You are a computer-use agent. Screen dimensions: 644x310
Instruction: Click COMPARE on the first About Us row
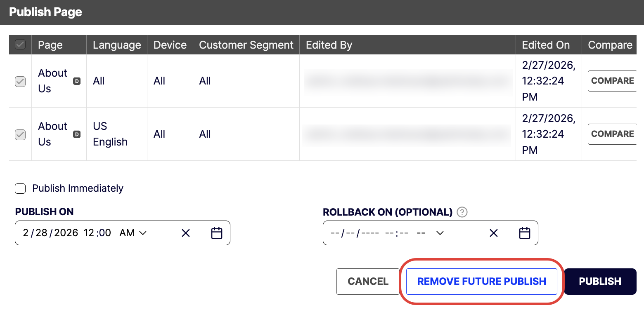point(613,81)
